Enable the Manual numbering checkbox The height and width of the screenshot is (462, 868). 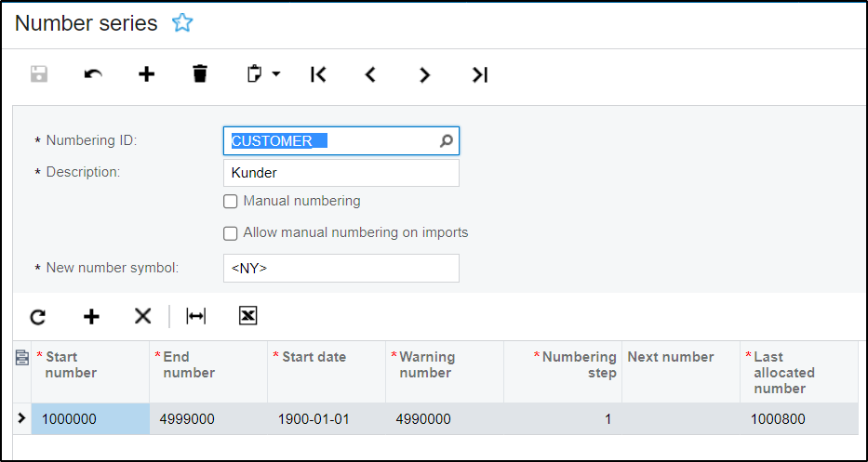coord(231,202)
